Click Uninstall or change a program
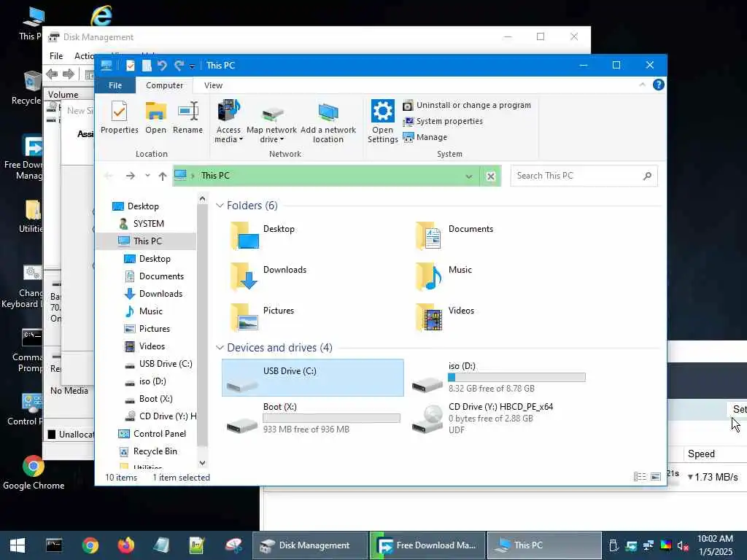747x560 pixels. coord(467,105)
